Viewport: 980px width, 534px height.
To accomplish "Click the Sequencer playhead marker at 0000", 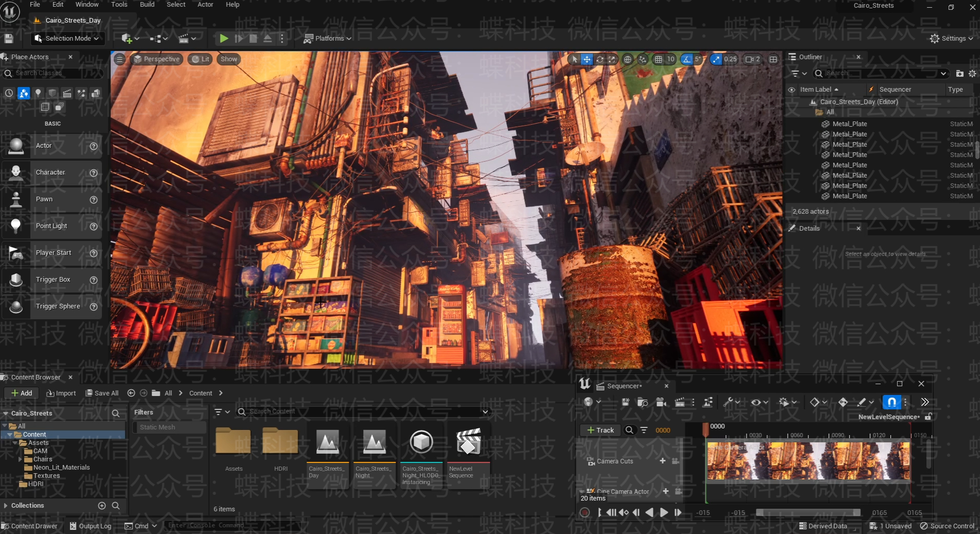I will point(706,429).
